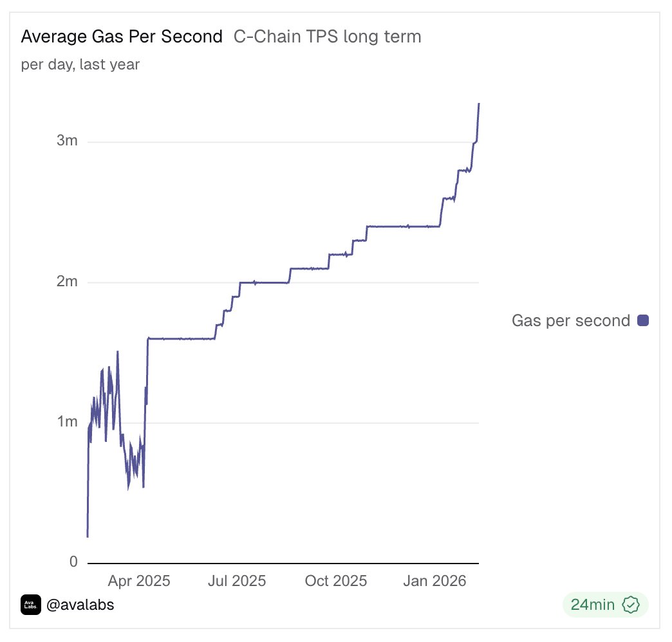Click the 1m y-axis label
This screenshot has height=642, width=672.
[67, 422]
